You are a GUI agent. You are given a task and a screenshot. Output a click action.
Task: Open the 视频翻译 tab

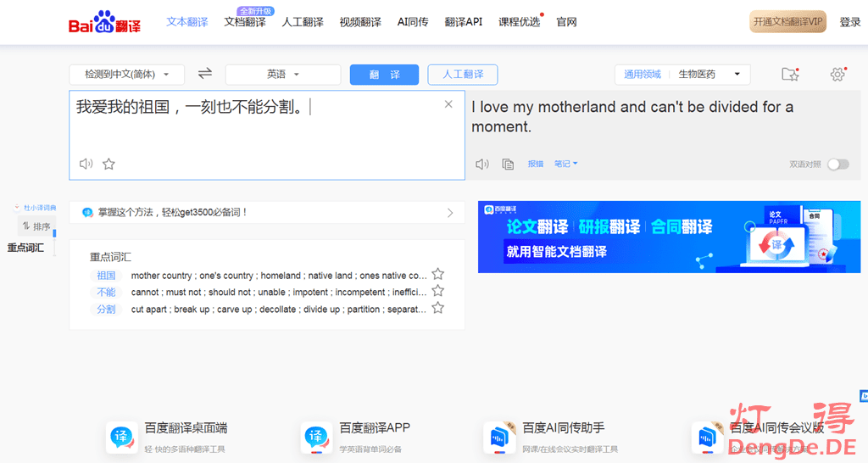360,22
